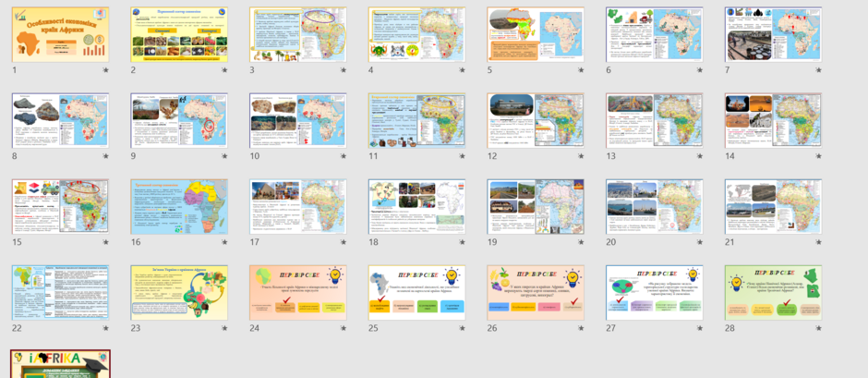This screenshot has width=868, height=378.
Task: Click the animation star under slide 14
Action: 818,156
